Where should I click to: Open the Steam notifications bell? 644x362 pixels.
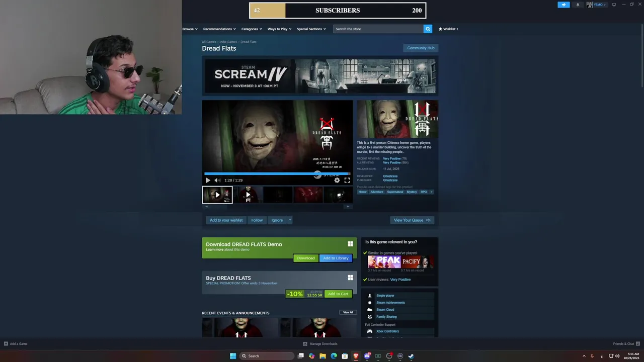(578, 5)
